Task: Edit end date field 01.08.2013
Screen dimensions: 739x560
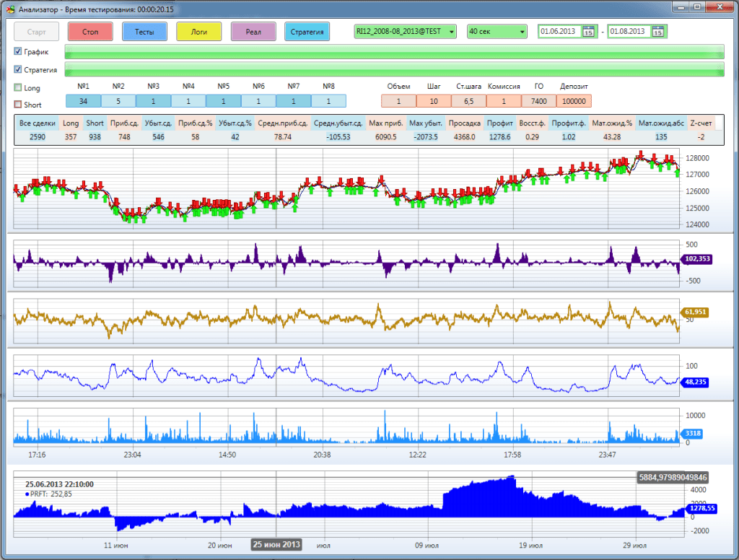Action: click(x=629, y=32)
